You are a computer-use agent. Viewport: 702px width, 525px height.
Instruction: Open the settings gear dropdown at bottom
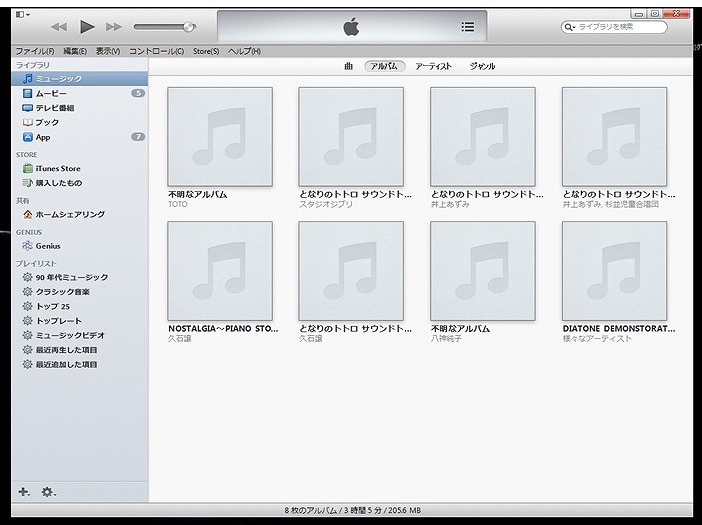[49, 492]
